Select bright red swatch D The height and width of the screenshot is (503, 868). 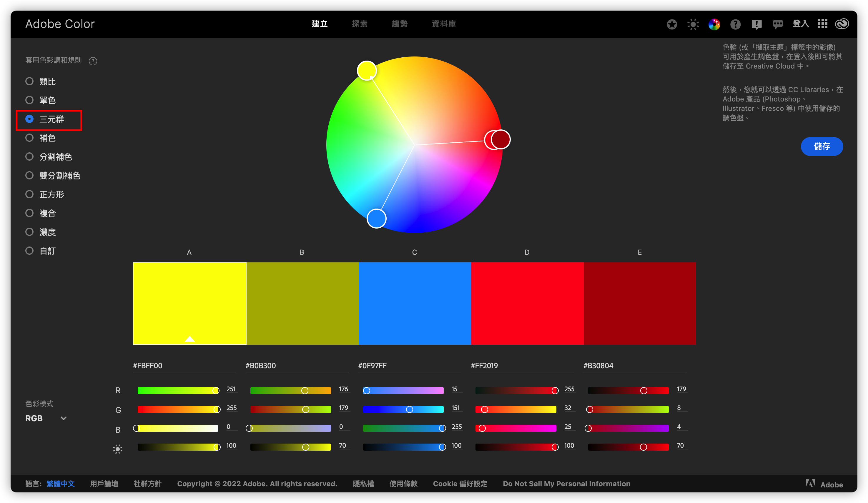[x=527, y=303]
